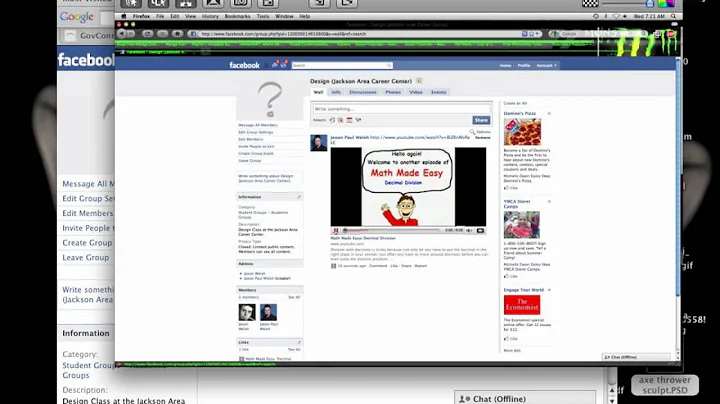Open the Events tab

point(439,92)
